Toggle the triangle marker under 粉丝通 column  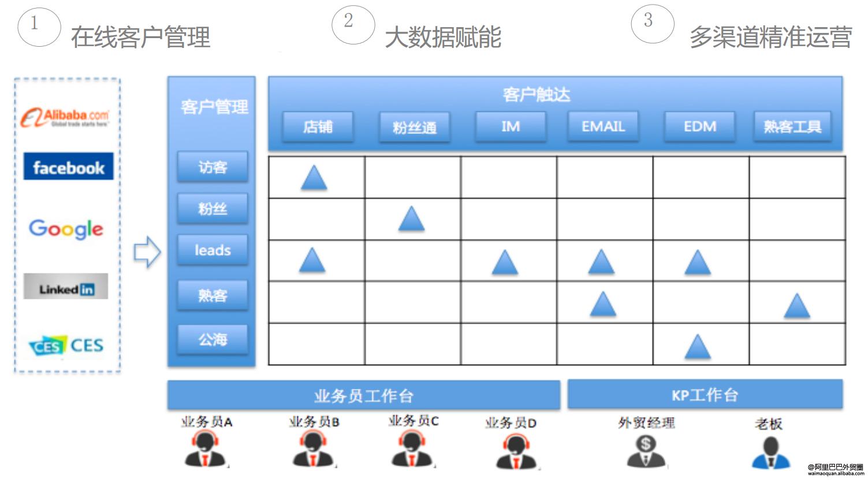411,219
